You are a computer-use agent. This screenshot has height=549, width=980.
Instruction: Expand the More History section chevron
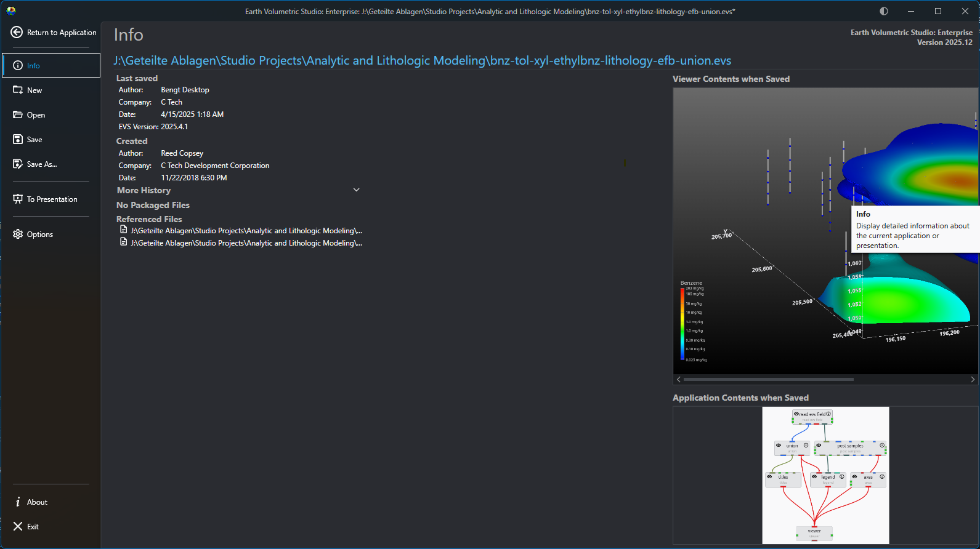356,190
